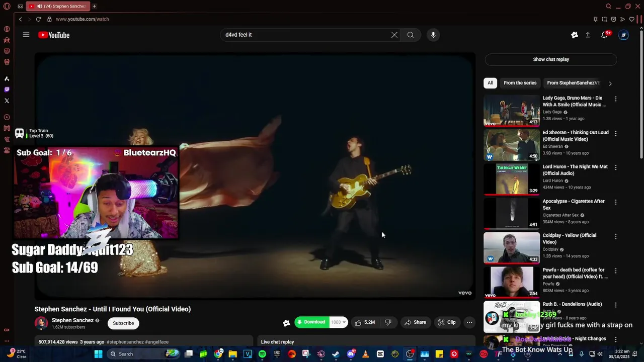Open the Windows Start button
This screenshot has width=644, height=362.
click(x=99, y=354)
